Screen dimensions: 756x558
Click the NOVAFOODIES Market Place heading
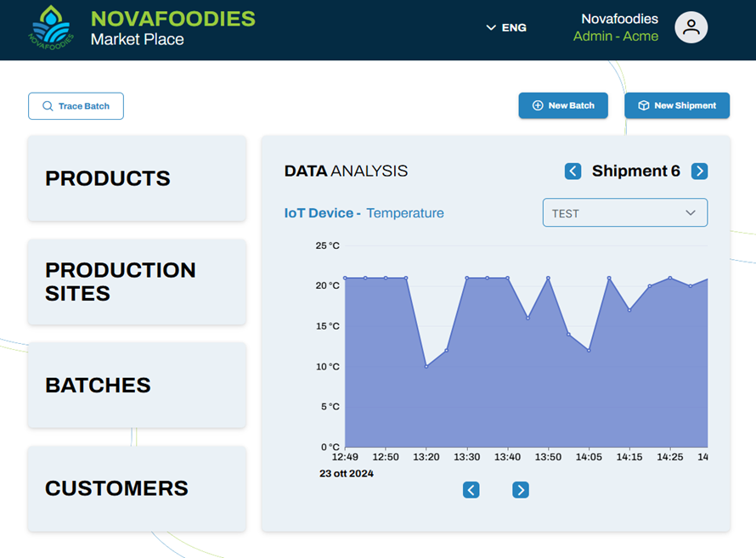173,28
